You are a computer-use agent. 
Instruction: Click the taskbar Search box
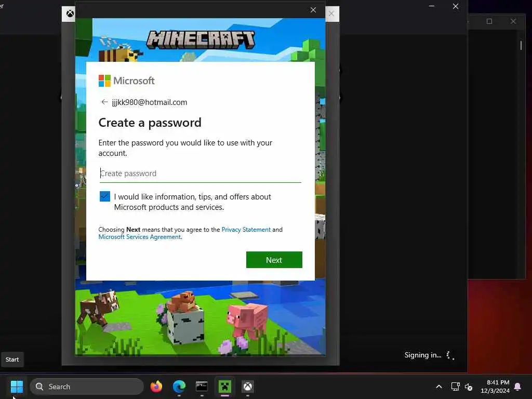[87, 387]
